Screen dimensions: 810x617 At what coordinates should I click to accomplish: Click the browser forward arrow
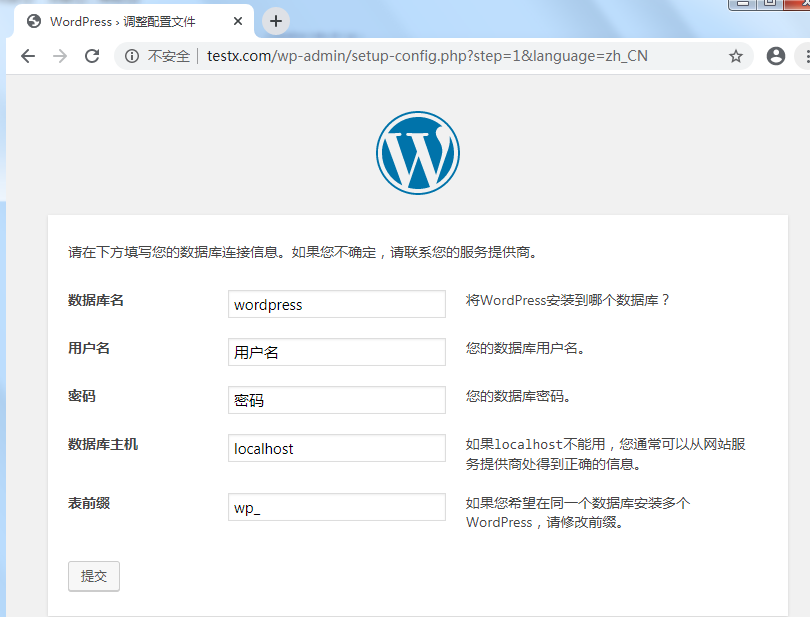click(60, 56)
